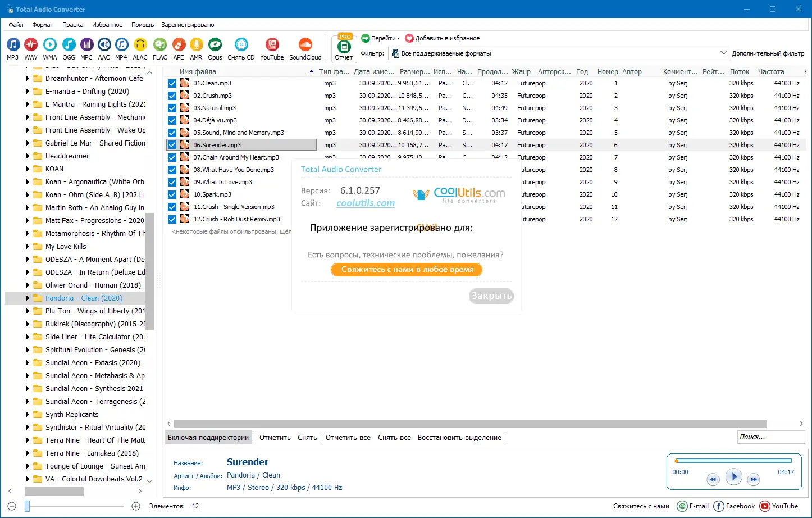The image size is (812, 518).
Task: Click the audio player progress bar
Action: pos(733,461)
